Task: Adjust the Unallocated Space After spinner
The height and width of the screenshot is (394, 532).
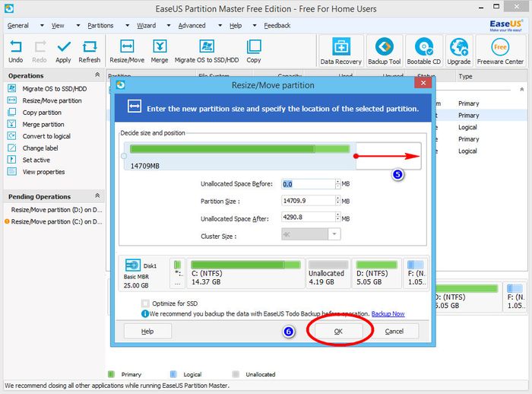Action: [337, 217]
